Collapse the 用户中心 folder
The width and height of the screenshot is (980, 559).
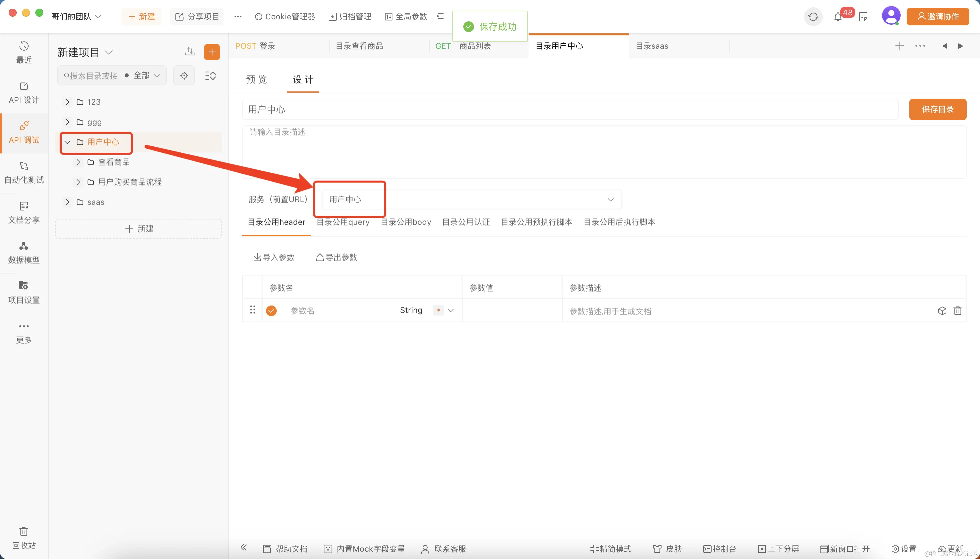(68, 142)
